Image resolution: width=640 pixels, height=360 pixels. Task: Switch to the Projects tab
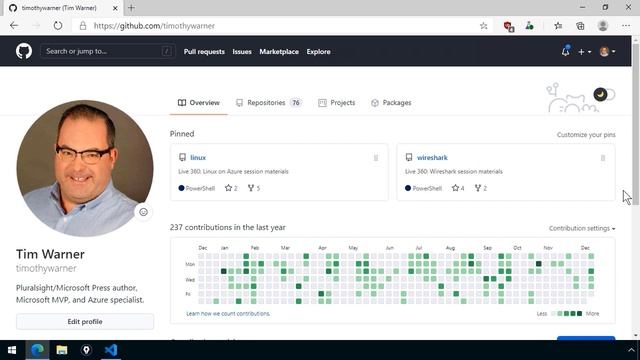pos(337,103)
